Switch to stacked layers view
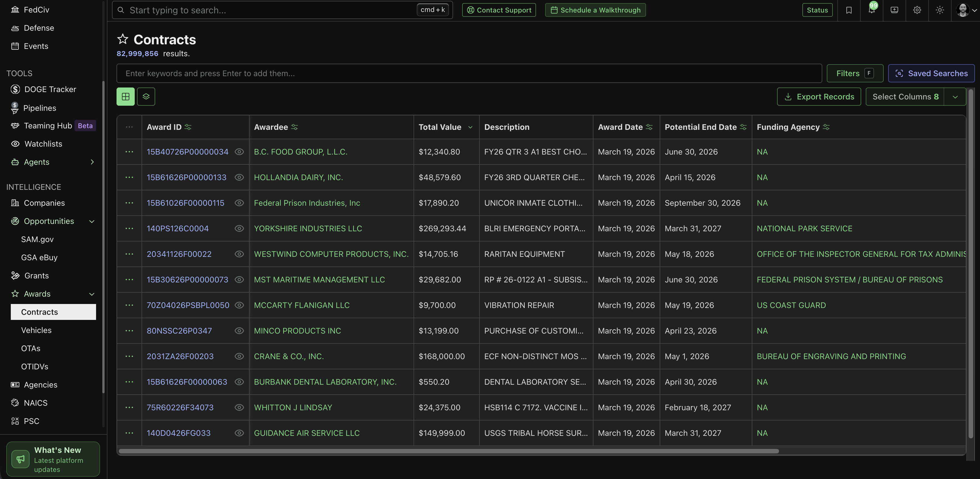Screen dimensions: 980x479 146,97
